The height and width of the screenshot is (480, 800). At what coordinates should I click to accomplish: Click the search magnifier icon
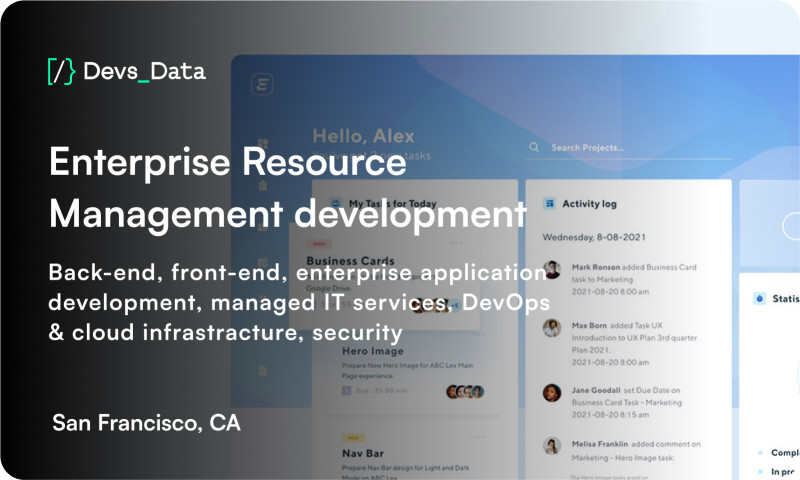tap(534, 148)
